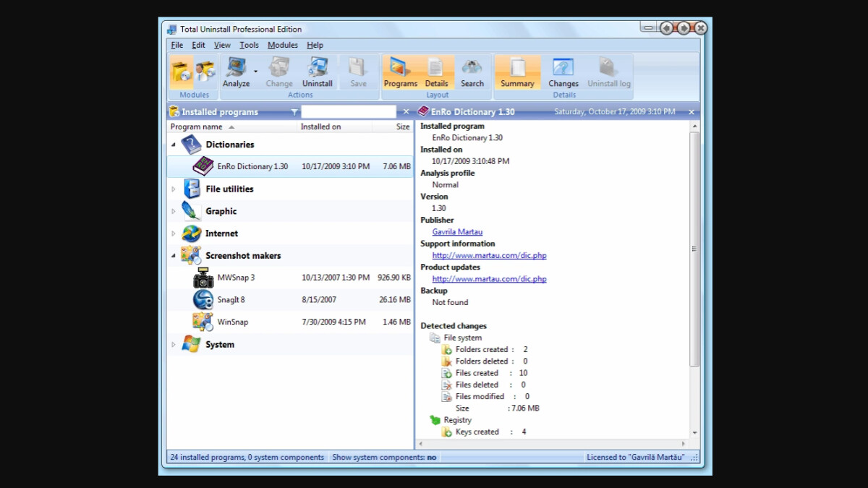Viewport: 868px width, 488px height.
Task: Open the Gavrila Martau publisher link
Action: 457,232
